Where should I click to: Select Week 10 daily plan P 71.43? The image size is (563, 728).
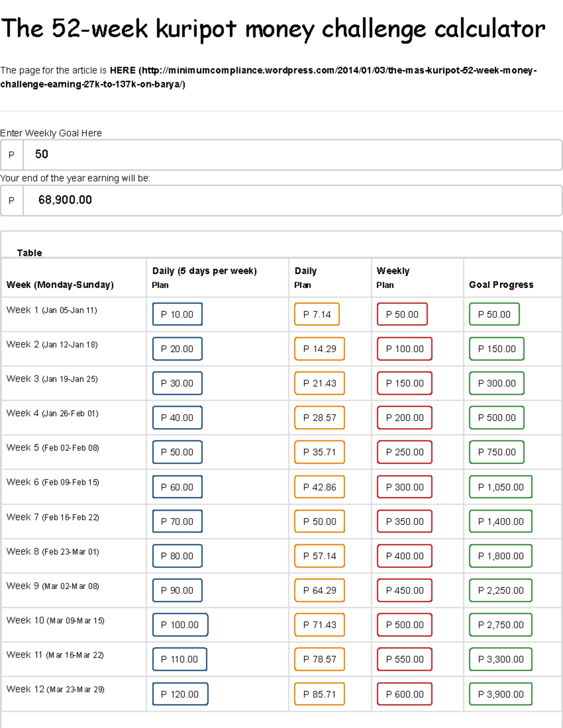(x=320, y=624)
